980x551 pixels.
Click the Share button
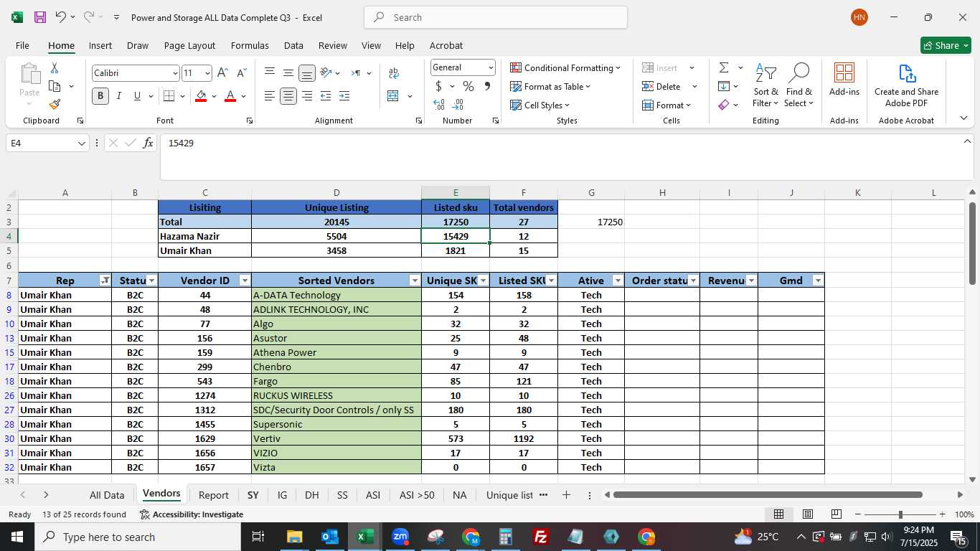[x=946, y=45]
